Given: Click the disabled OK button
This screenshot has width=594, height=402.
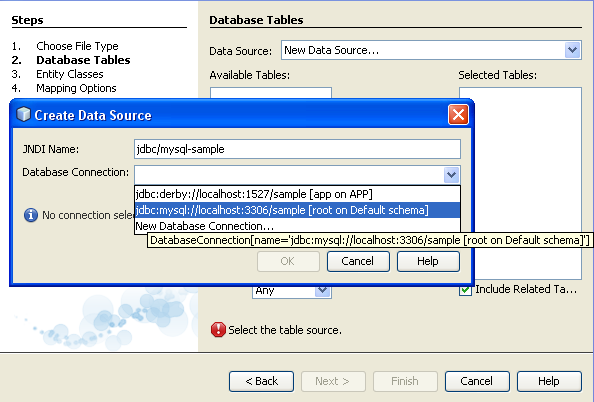Looking at the screenshot, I should 288,261.
